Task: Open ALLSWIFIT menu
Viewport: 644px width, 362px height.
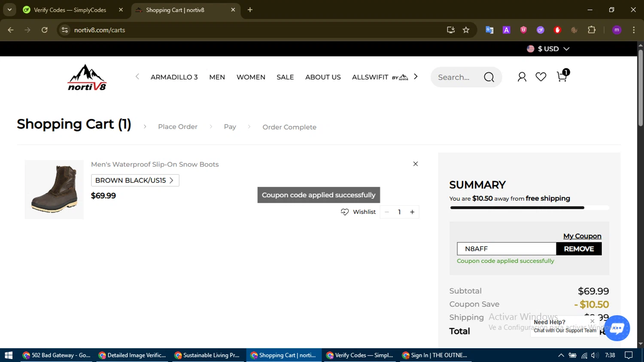Action: 380,77
